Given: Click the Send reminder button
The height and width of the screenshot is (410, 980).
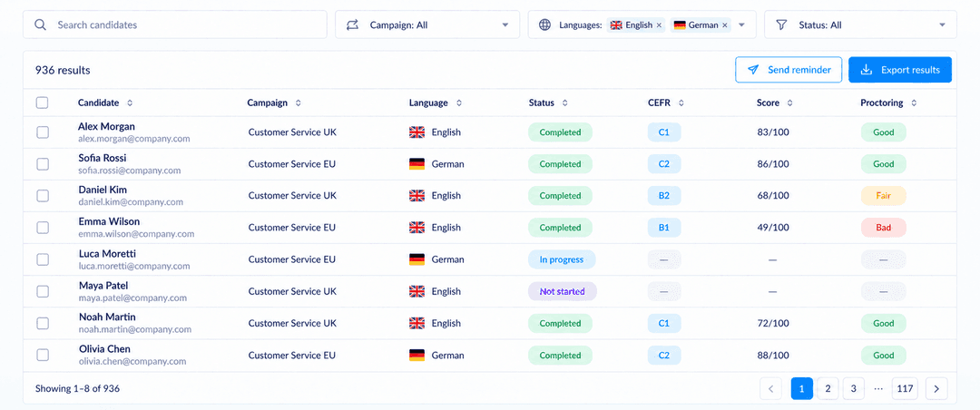Looking at the screenshot, I should pyautogui.click(x=789, y=70).
